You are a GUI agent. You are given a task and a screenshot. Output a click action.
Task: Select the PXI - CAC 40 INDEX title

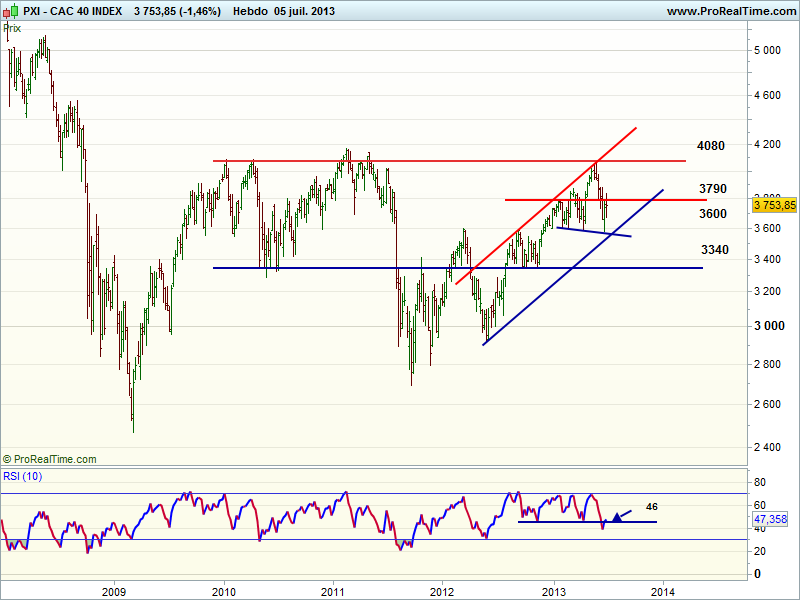pyautogui.click(x=73, y=12)
